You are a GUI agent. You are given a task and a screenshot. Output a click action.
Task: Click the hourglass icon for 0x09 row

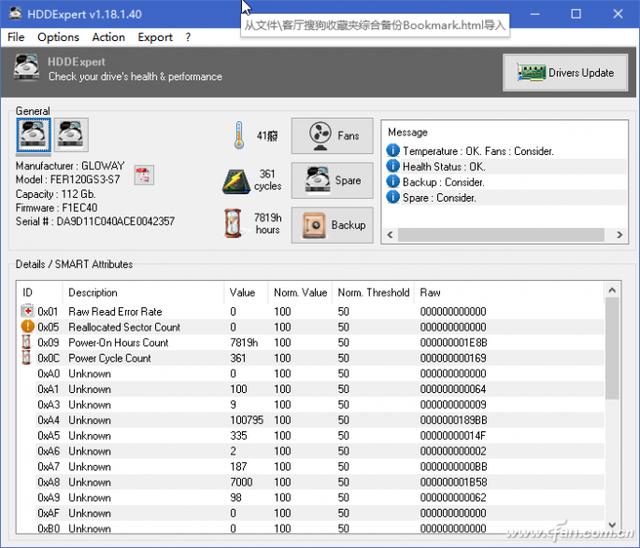(27, 342)
